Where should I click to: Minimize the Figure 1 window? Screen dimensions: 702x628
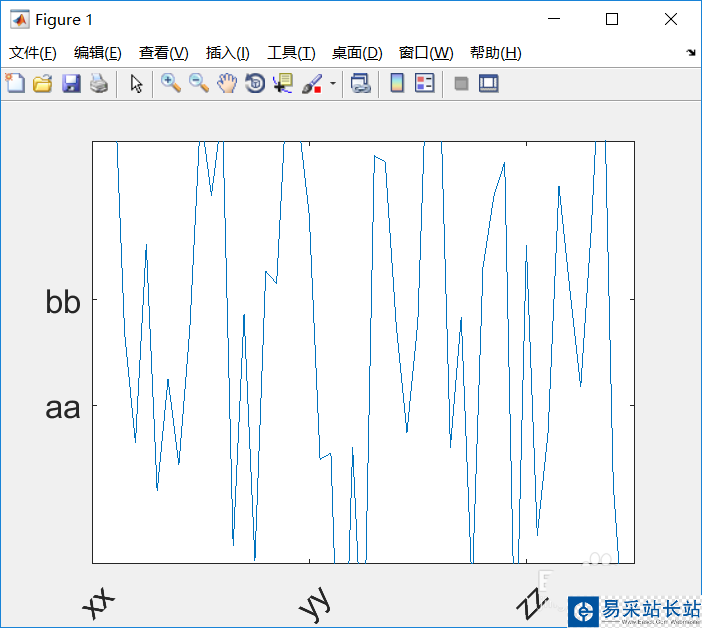pos(554,19)
